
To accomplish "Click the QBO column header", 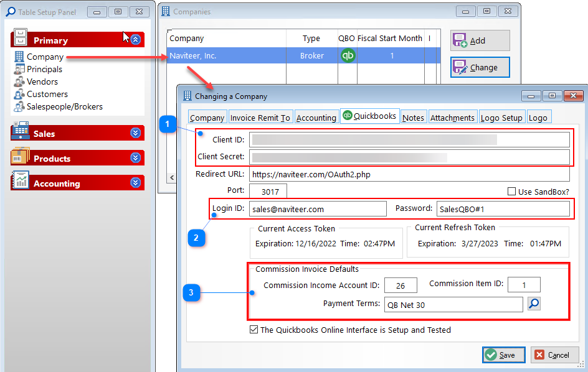I will click(346, 38).
